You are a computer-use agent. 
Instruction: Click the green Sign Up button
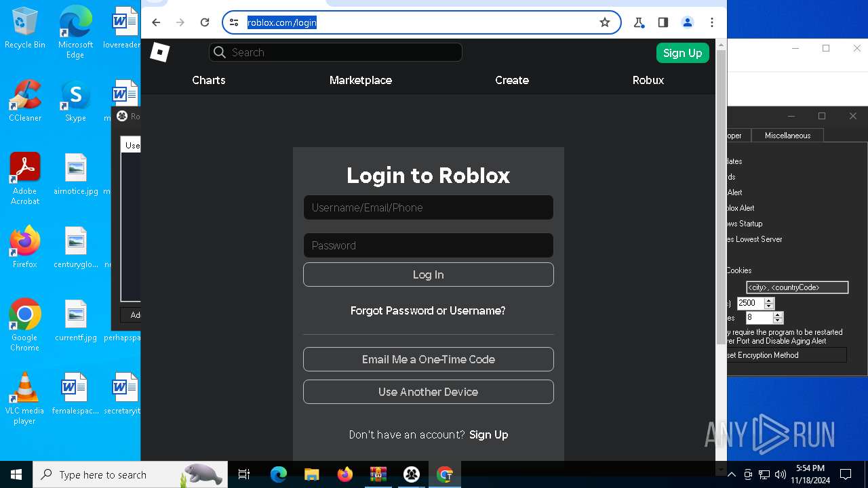[682, 53]
